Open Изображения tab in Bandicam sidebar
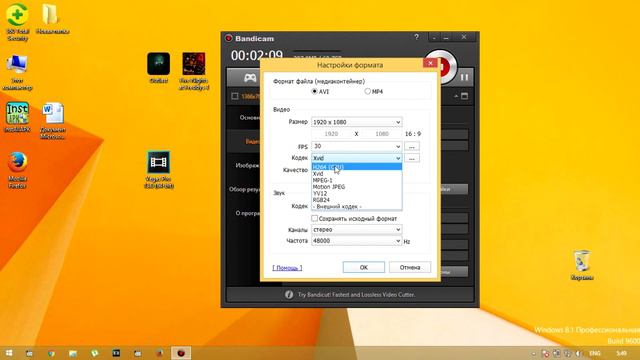Image resolution: width=640 pixels, height=360 pixels. click(244, 165)
